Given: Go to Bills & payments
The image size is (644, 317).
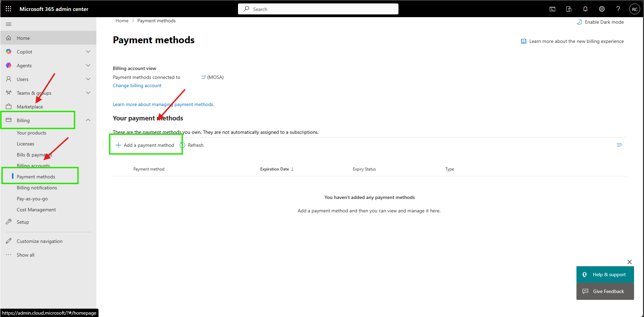Looking at the screenshot, I should [34, 155].
